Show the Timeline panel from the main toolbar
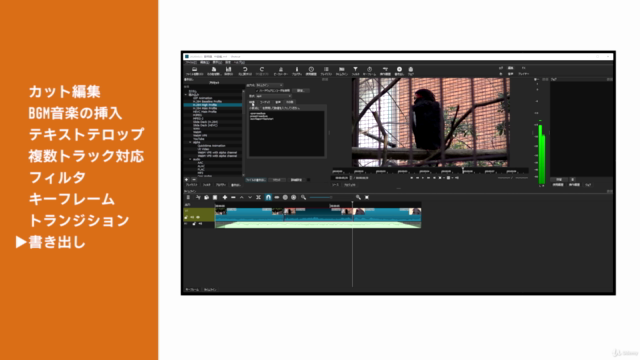640x360 pixels. pos(342,71)
